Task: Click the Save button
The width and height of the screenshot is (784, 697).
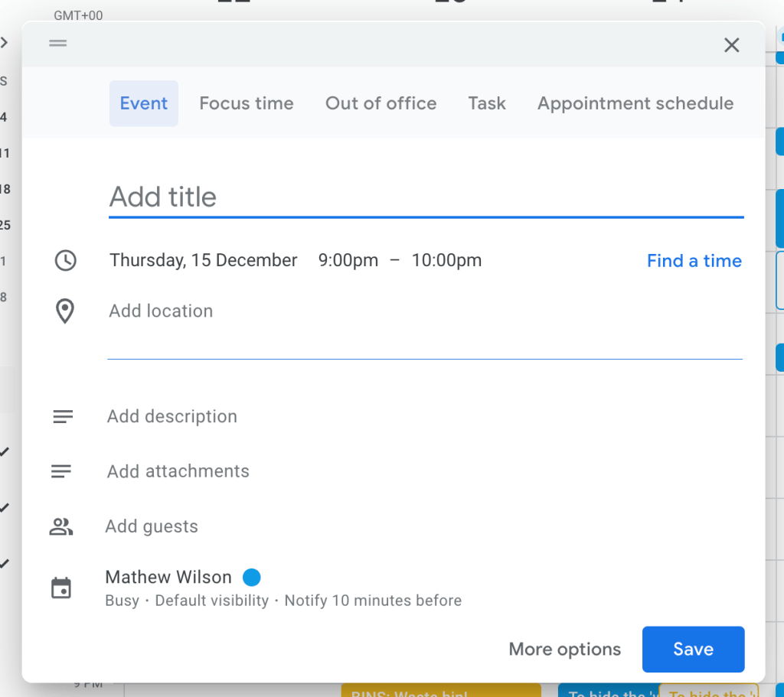Action: tap(693, 649)
